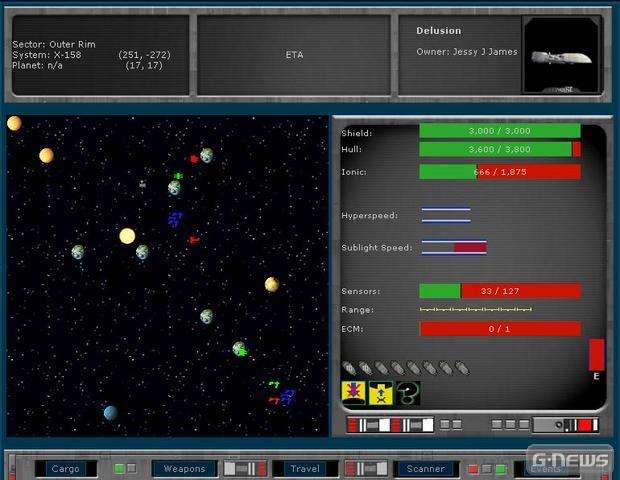Screen dimensions: 620x480
Task: Select the gray ship on the map
Action: pos(142,184)
